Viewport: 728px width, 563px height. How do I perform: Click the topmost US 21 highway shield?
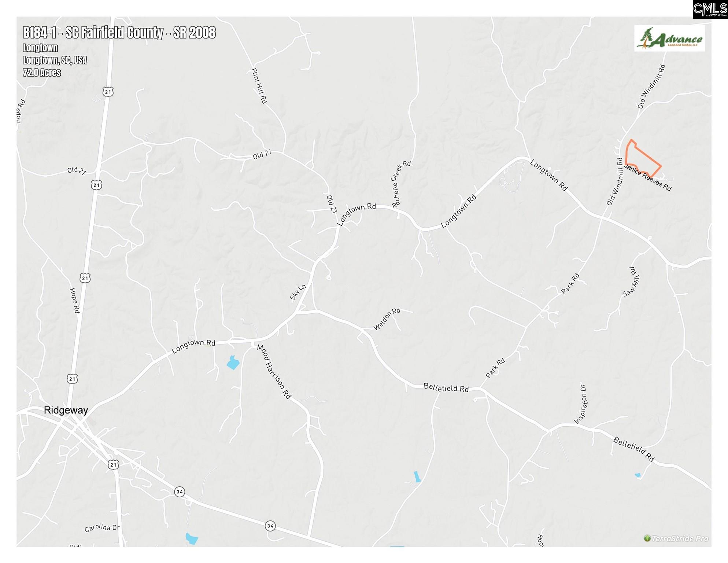(108, 92)
